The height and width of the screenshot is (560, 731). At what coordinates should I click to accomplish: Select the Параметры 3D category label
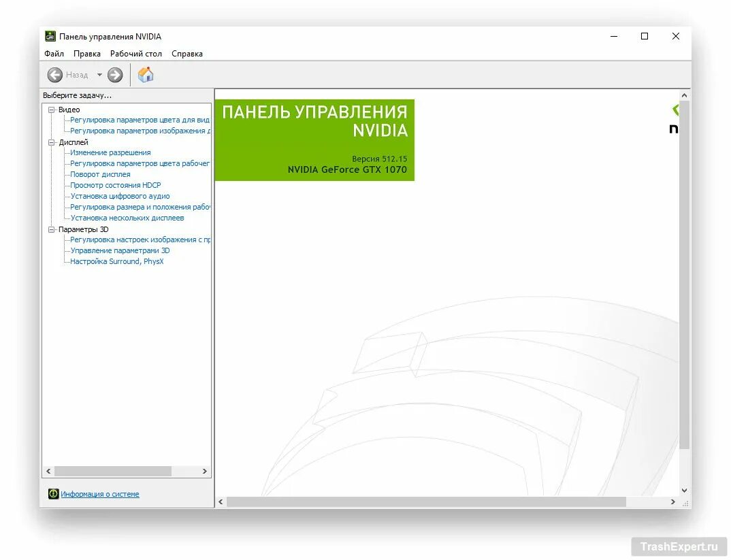[84, 229]
